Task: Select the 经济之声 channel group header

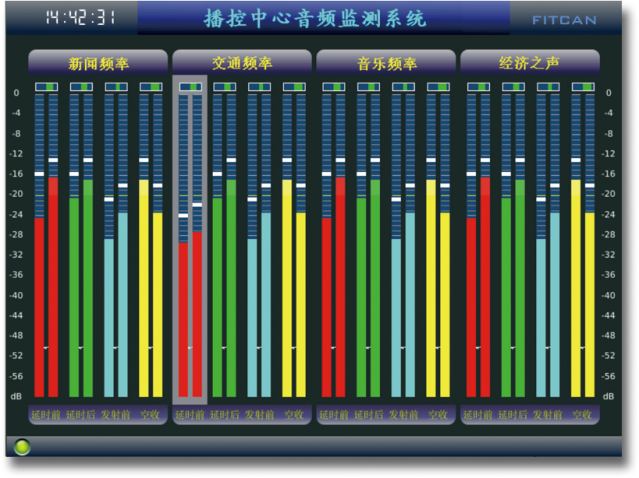Action: coord(530,63)
